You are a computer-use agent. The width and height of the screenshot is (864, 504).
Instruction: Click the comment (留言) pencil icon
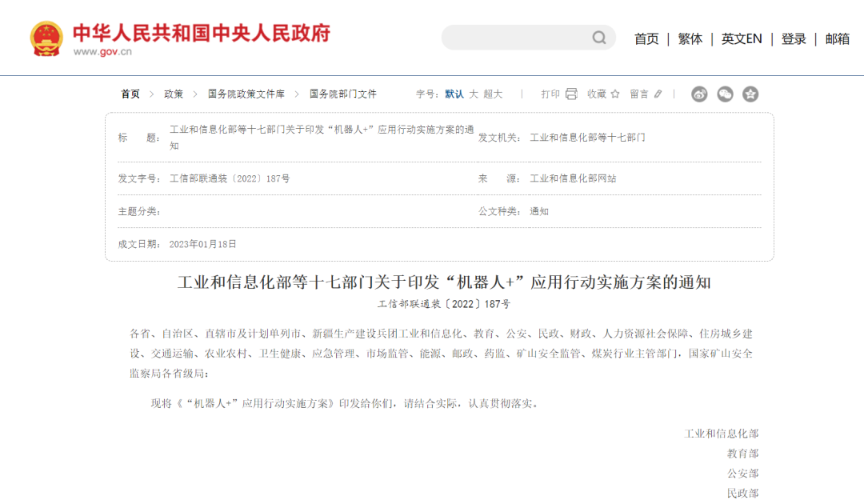pos(658,94)
